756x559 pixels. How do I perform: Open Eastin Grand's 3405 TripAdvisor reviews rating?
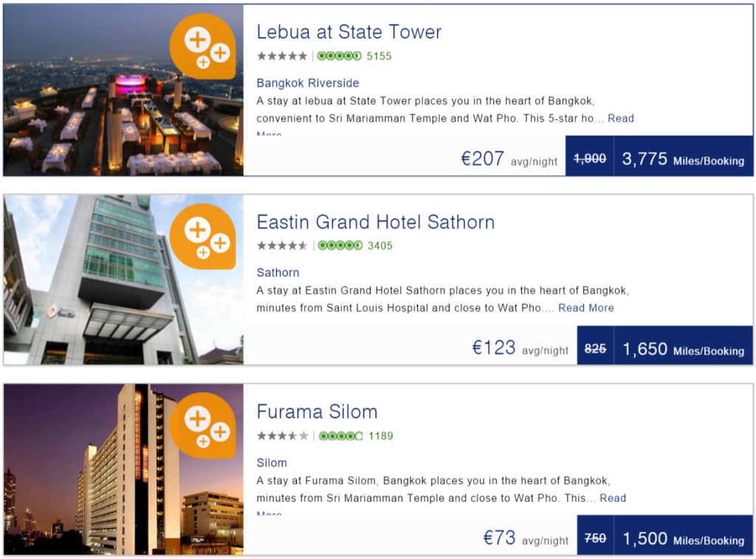point(355,246)
